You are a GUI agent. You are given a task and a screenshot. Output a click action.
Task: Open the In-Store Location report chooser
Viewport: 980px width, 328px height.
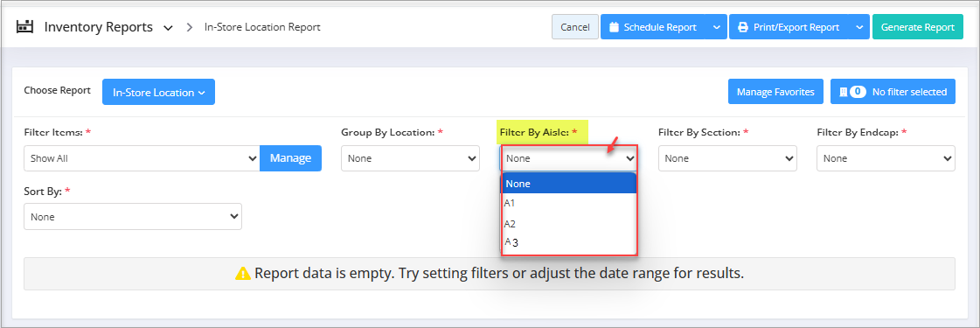159,92
